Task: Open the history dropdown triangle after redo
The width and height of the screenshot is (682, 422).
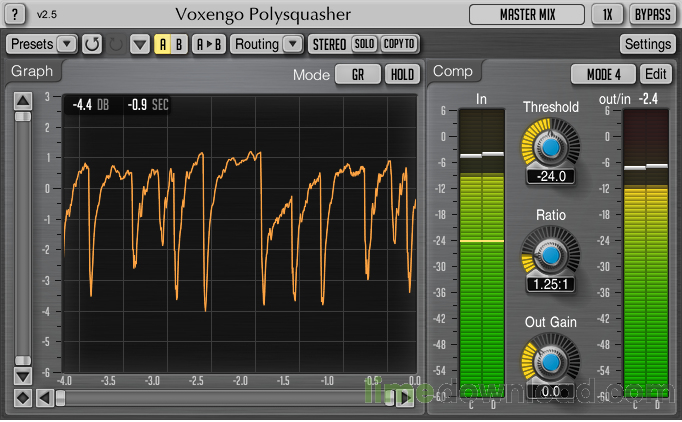Action: (140, 44)
